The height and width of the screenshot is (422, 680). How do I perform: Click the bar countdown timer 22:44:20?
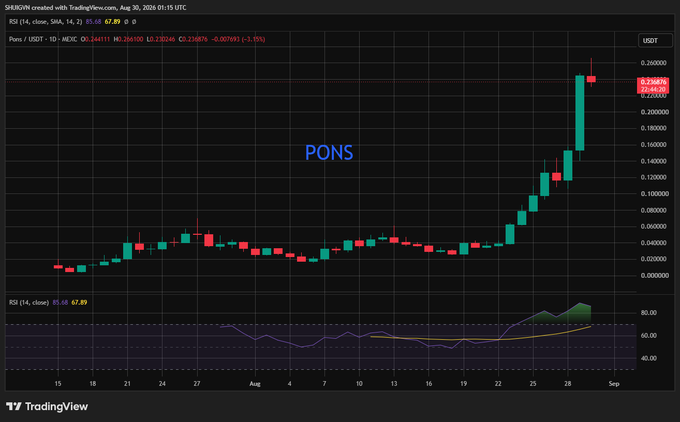[x=653, y=90]
